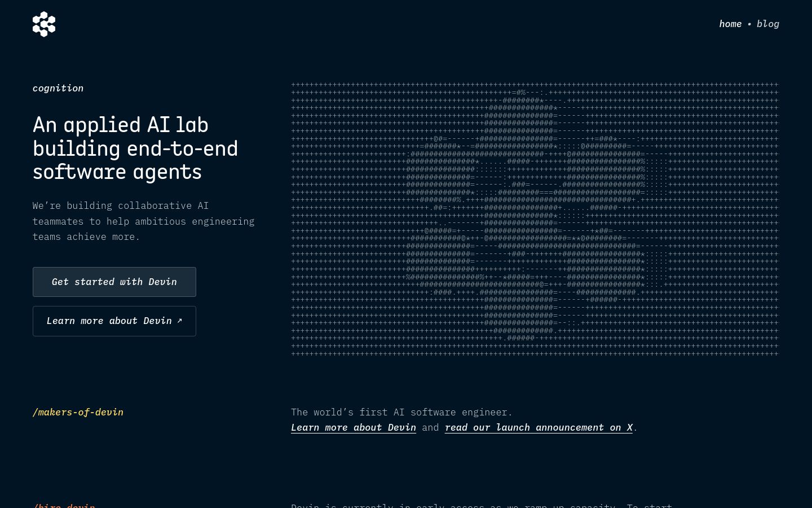Open the home nav link

coord(730,24)
